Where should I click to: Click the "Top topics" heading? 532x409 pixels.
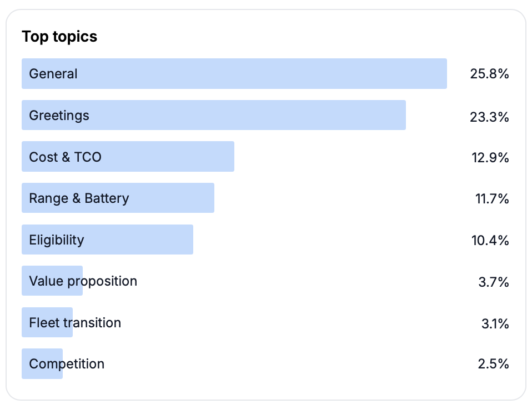[x=59, y=37]
